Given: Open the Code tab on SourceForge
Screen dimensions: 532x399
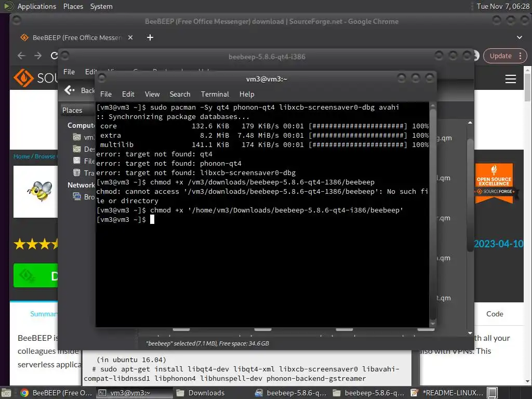Looking at the screenshot, I should point(495,314).
